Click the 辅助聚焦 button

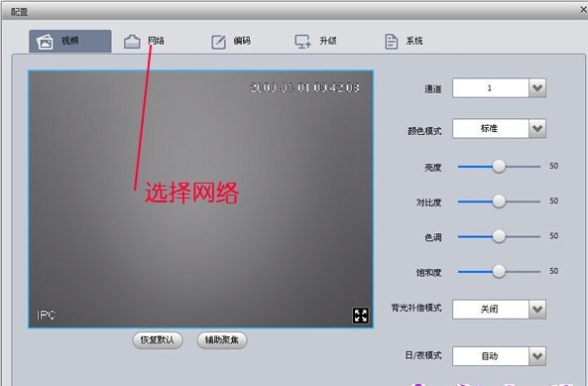(x=222, y=340)
